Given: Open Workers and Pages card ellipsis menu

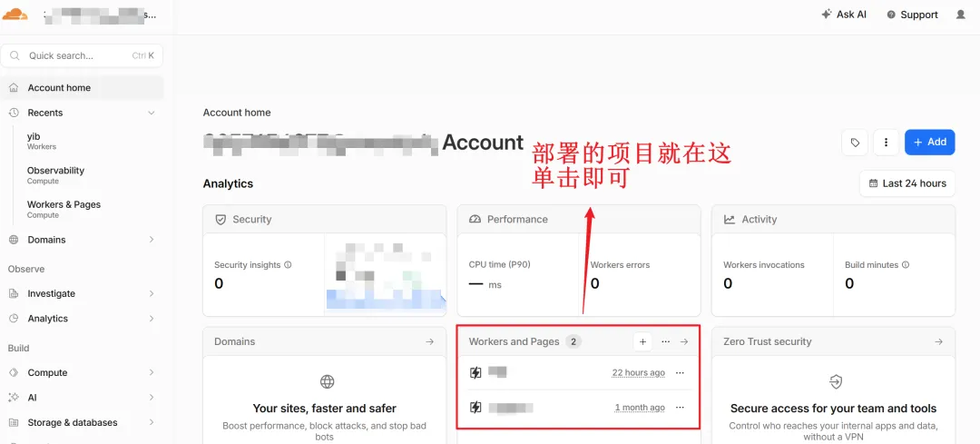Looking at the screenshot, I should (x=666, y=341).
